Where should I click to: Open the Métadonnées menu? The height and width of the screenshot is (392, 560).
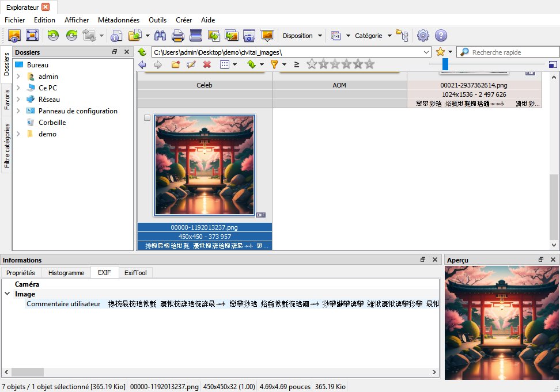point(119,20)
